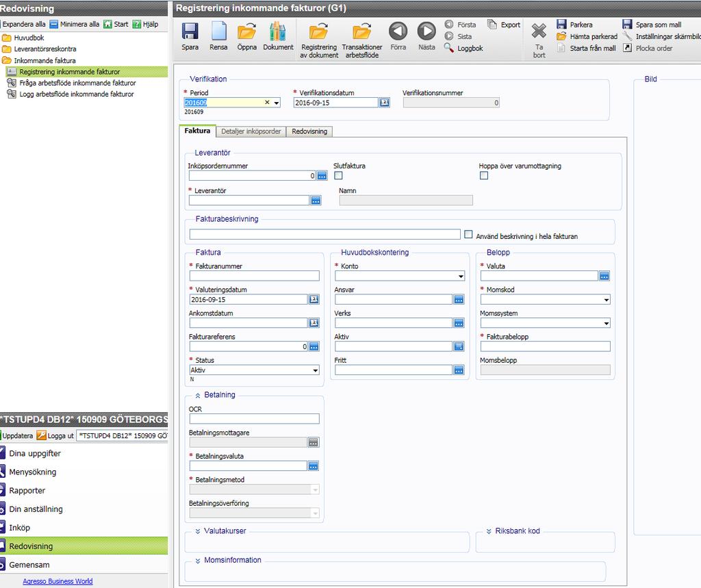This screenshot has width=701, height=588.
Task: Open the Leverantörsreskontra folder
Action: click(44, 49)
